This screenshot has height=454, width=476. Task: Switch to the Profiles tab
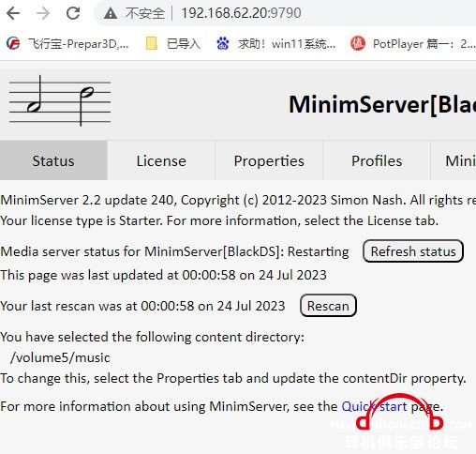(377, 160)
